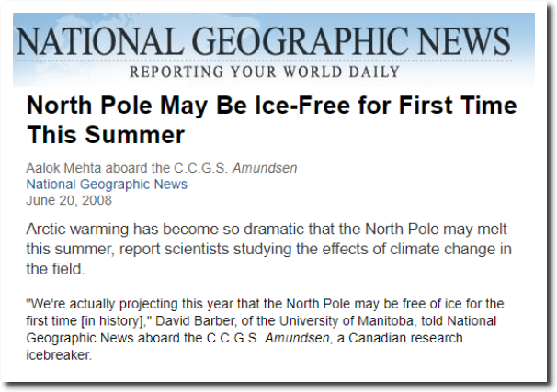
Task: Click the word "icebreaker" at the end
Action: point(59,354)
